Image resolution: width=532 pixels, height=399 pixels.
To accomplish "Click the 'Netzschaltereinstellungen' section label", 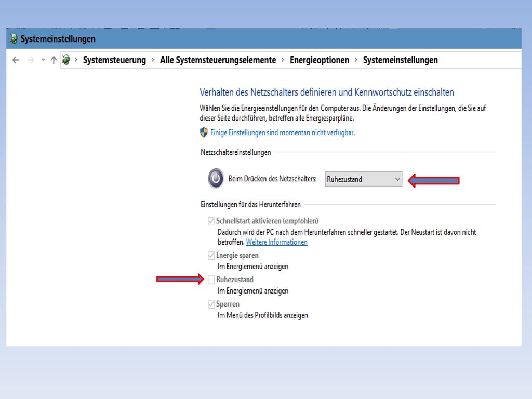I will tap(235, 152).
